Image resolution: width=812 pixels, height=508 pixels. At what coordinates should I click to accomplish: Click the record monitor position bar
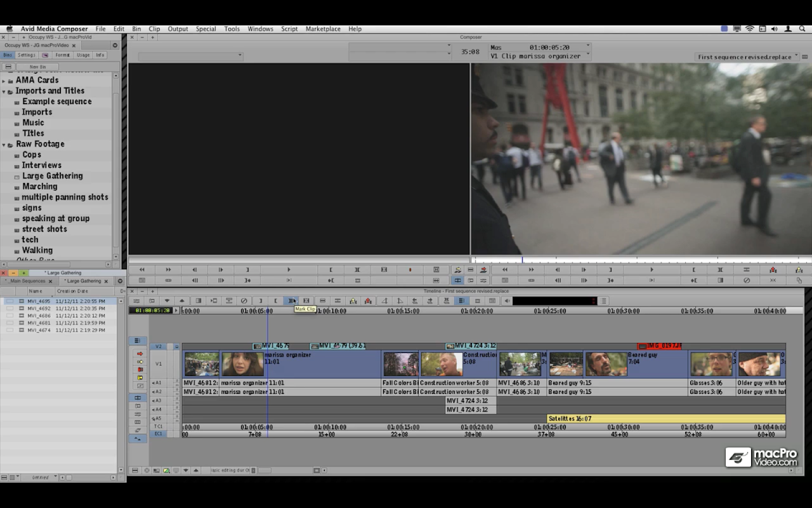(x=641, y=260)
